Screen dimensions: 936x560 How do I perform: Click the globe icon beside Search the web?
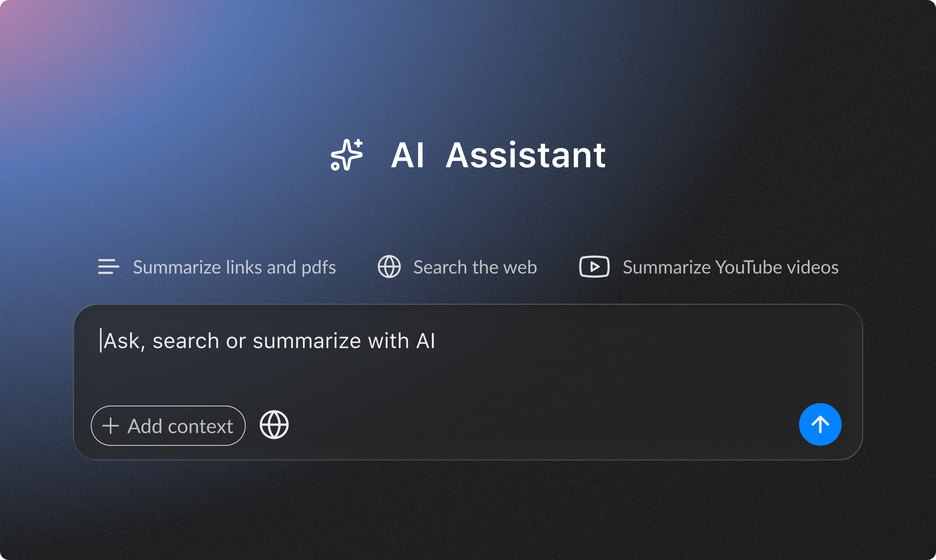pyautogui.click(x=389, y=267)
